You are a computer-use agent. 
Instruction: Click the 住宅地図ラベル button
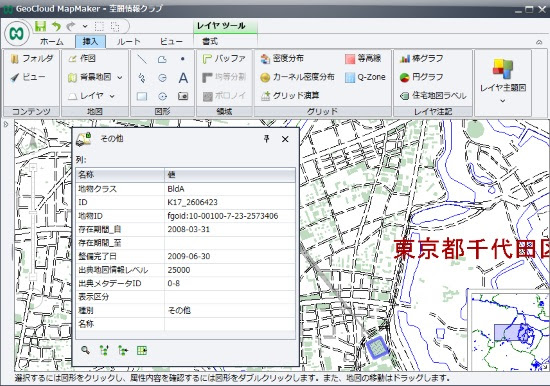click(x=433, y=96)
